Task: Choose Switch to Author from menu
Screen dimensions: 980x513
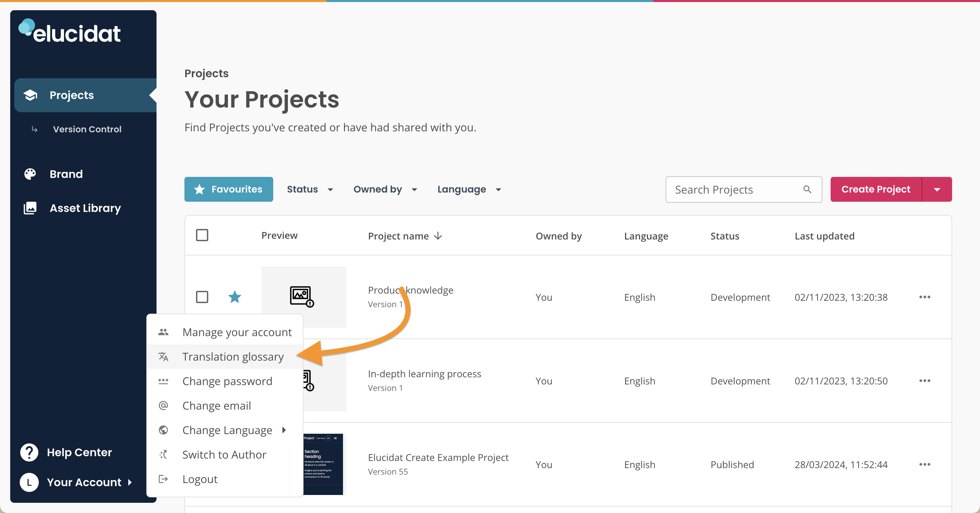Action: [224, 454]
